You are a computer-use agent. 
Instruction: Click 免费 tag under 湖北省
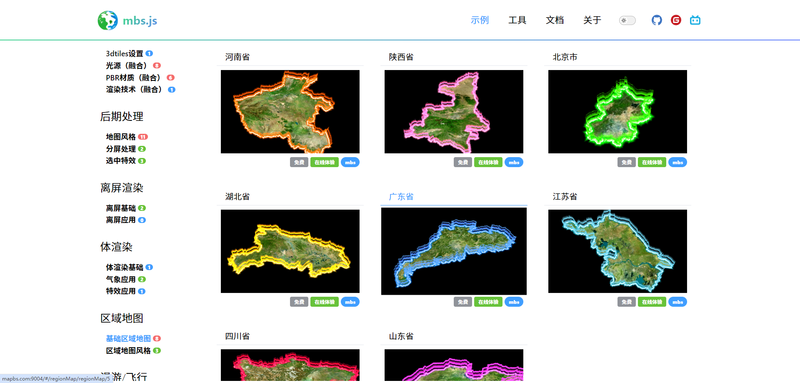pyautogui.click(x=299, y=302)
